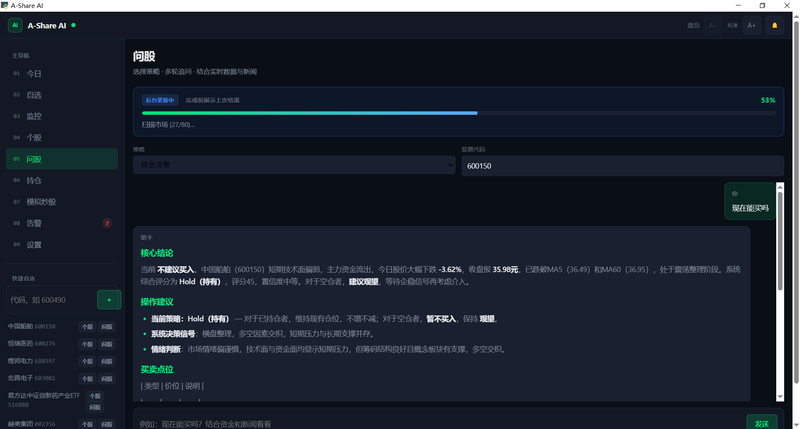Viewport: 800px width, 429px height.
Task: Decrease font size with A- button
Action: 713,26
